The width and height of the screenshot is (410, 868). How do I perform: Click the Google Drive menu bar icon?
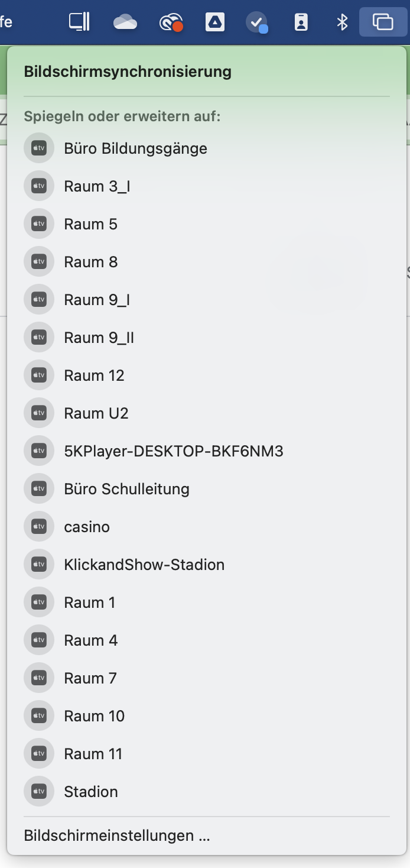pos(214,22)
